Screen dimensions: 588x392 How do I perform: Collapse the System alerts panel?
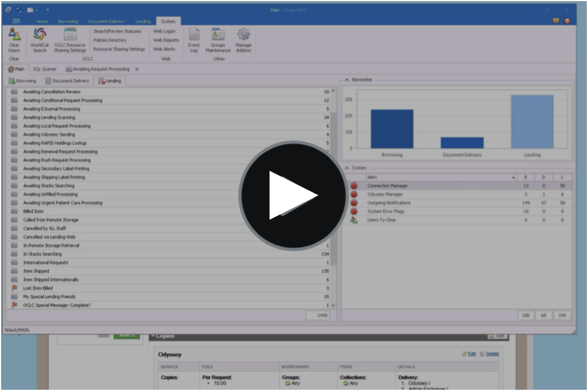[x=347, y=168]
